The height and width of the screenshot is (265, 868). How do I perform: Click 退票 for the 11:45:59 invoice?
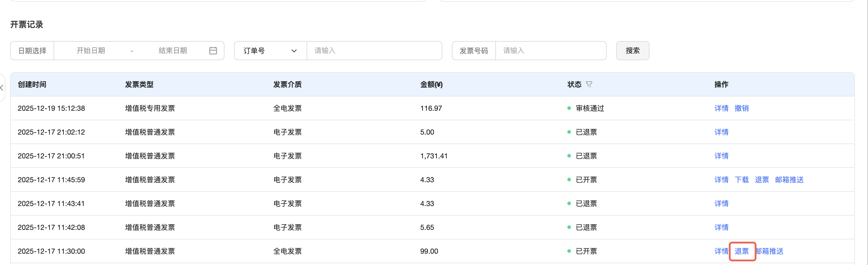coord(761,180)
